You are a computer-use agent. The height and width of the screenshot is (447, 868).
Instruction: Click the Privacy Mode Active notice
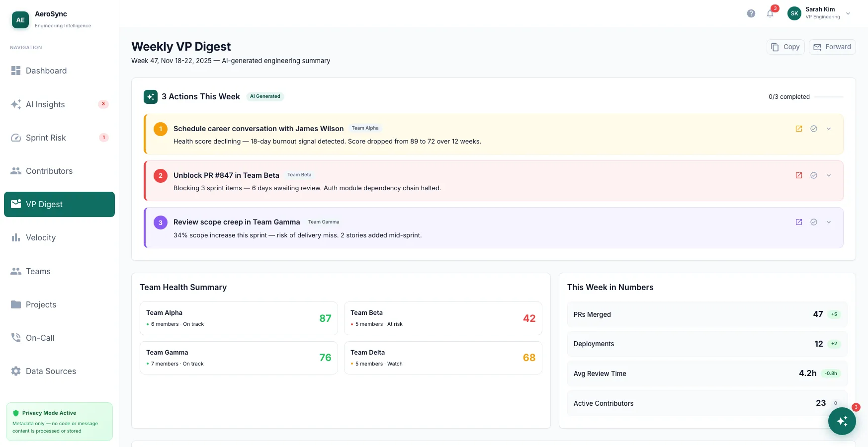[59, 422]
